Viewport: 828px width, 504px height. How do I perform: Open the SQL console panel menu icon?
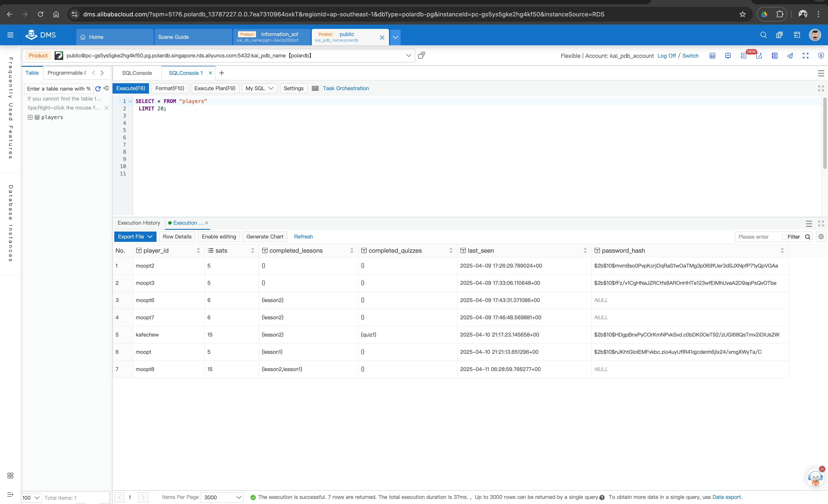[821, 73]
